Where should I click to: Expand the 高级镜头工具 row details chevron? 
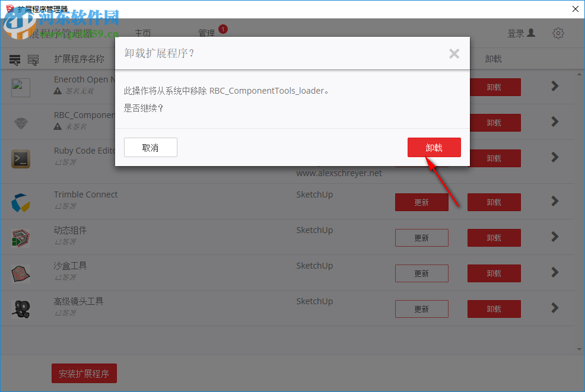tap(554, 308)
